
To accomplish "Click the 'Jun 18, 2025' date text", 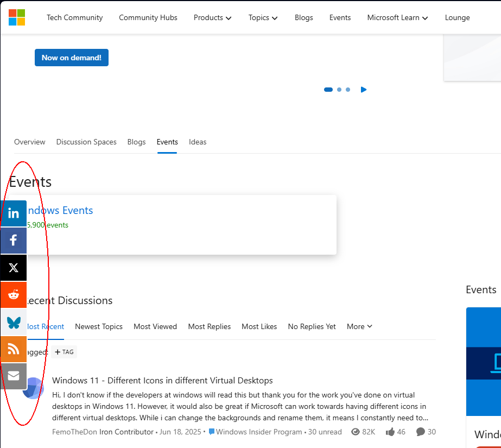I will click(x=180, y=432).
